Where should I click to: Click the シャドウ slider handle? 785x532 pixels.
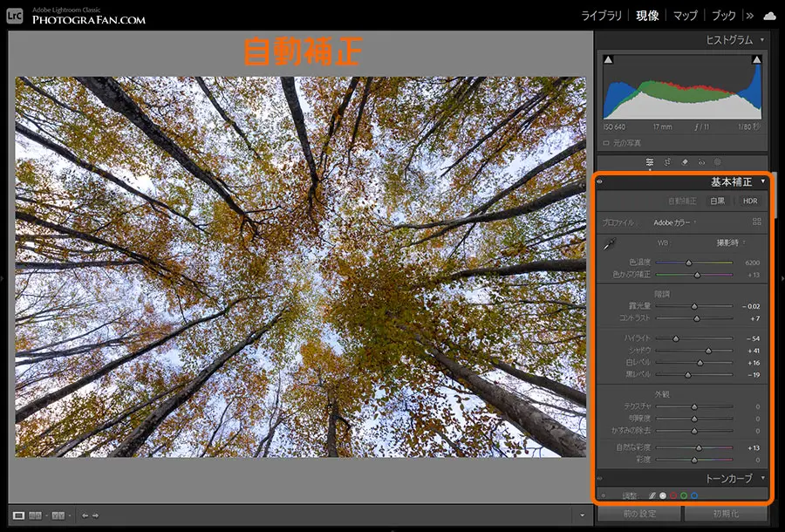(x=708, y=351)
